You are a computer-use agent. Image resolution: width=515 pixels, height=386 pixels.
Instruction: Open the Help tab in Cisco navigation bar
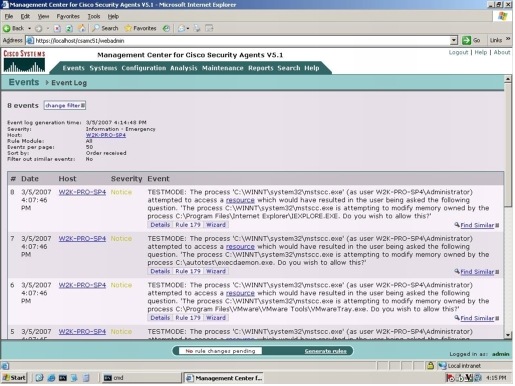312,68
